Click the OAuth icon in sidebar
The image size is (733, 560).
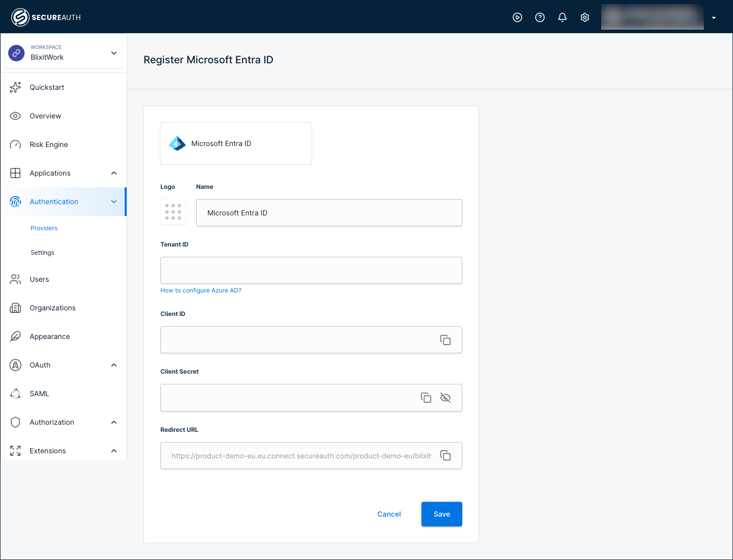(x=15, y=365)
